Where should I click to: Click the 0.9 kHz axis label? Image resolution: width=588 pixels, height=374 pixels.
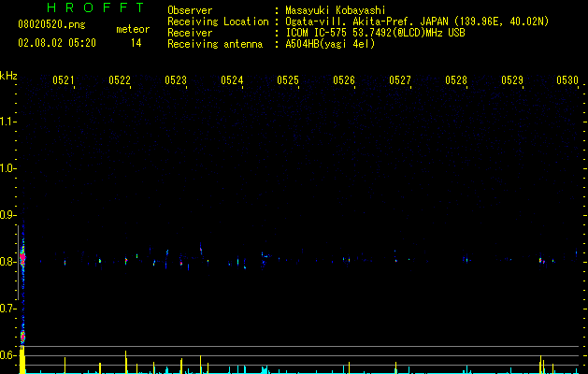click(x=7, y=215)
